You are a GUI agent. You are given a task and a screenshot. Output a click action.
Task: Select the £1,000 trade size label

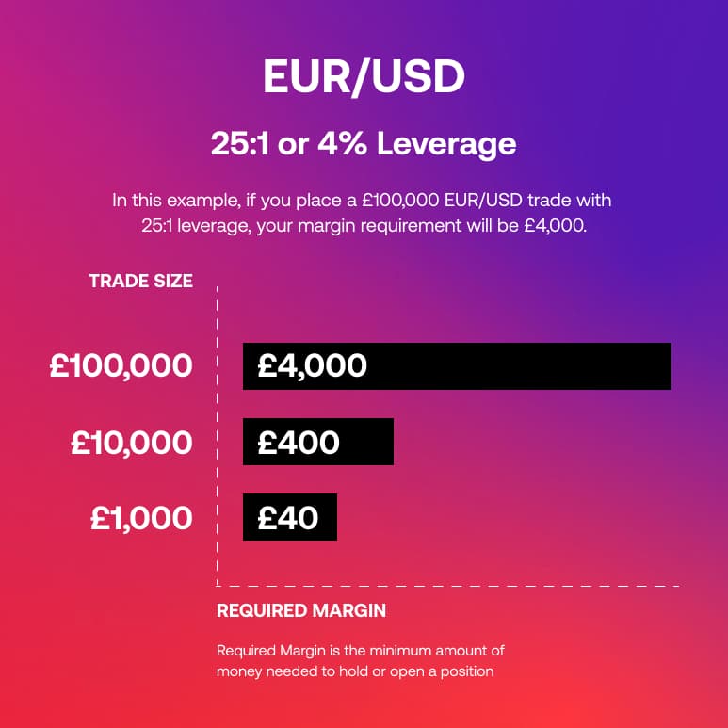141,517
